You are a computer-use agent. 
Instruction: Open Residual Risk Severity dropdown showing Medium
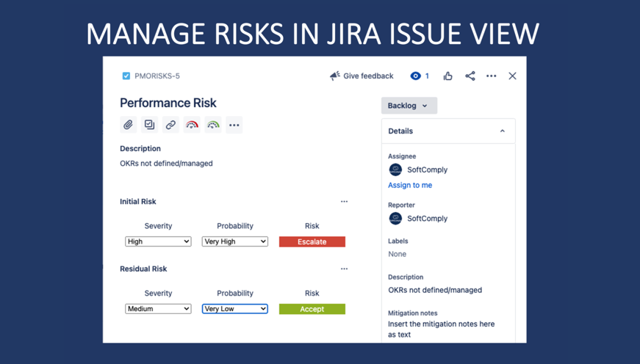pyautogui.click(x=158, y=308)
